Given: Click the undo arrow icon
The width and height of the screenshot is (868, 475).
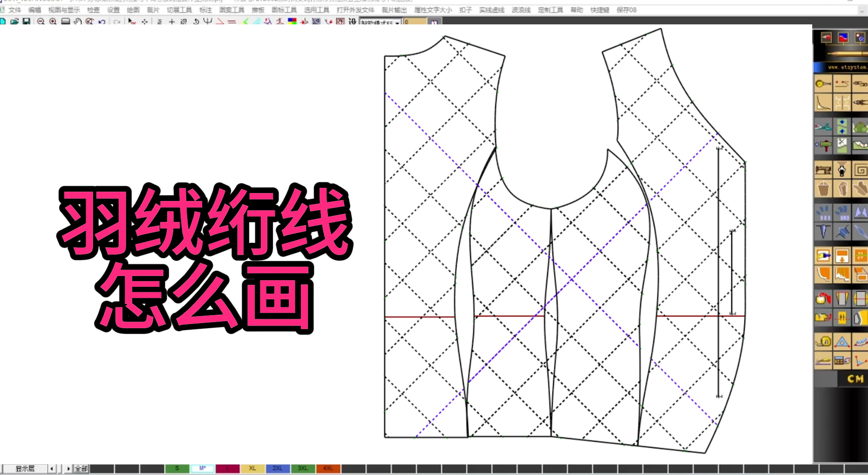Looking at the screenshot, I should 102,21.
